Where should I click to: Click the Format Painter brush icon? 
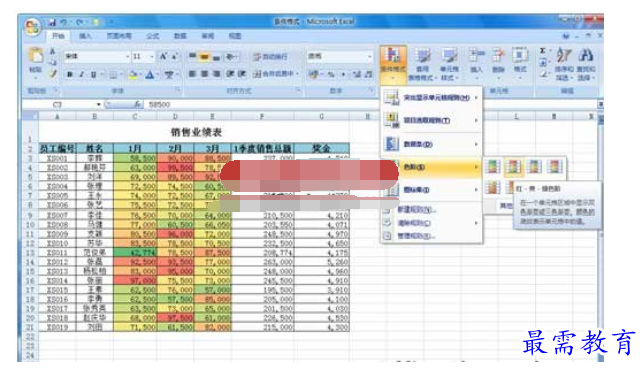coord(53,74)
